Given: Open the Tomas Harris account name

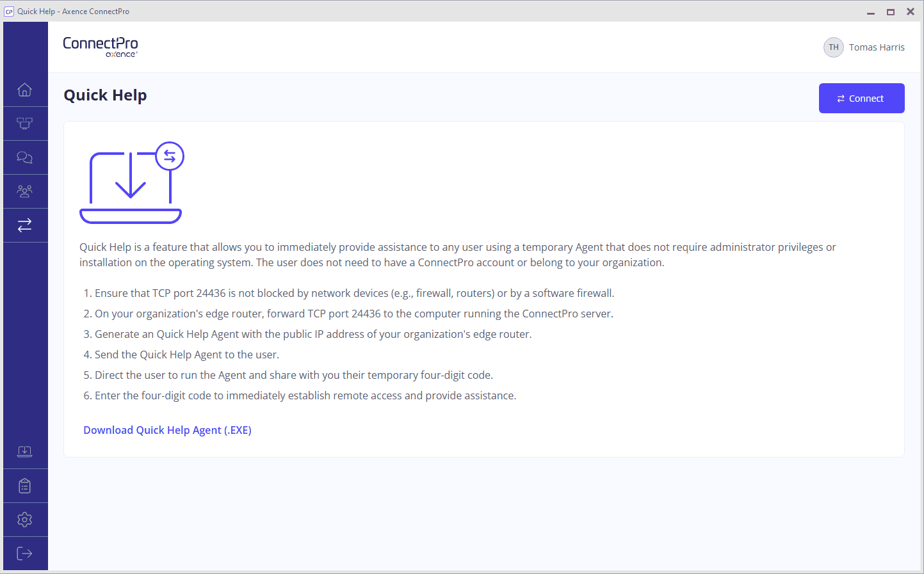Looking at the screenshot, I should pyautogui.click(x=877, y=47).
